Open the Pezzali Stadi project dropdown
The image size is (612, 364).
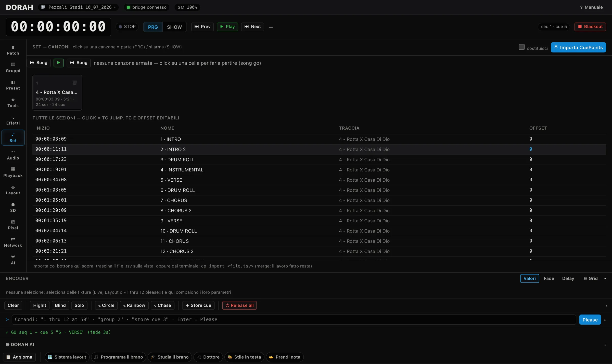[x=79, y=7]
